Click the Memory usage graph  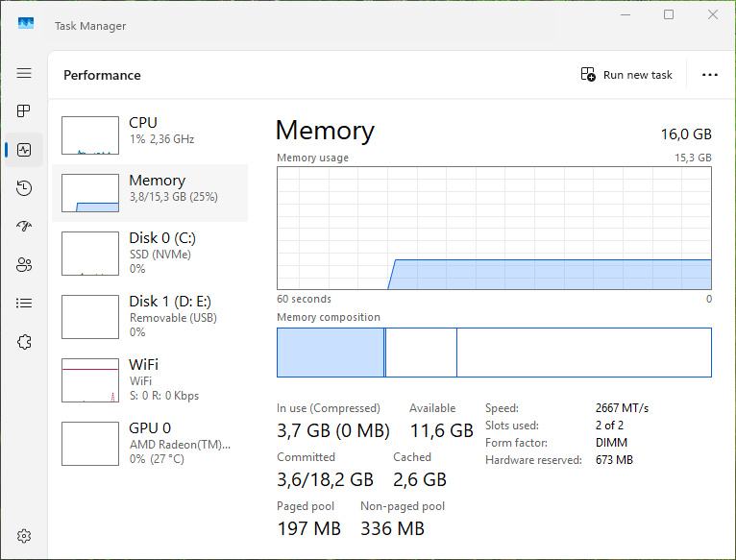(x=494, y=228)
